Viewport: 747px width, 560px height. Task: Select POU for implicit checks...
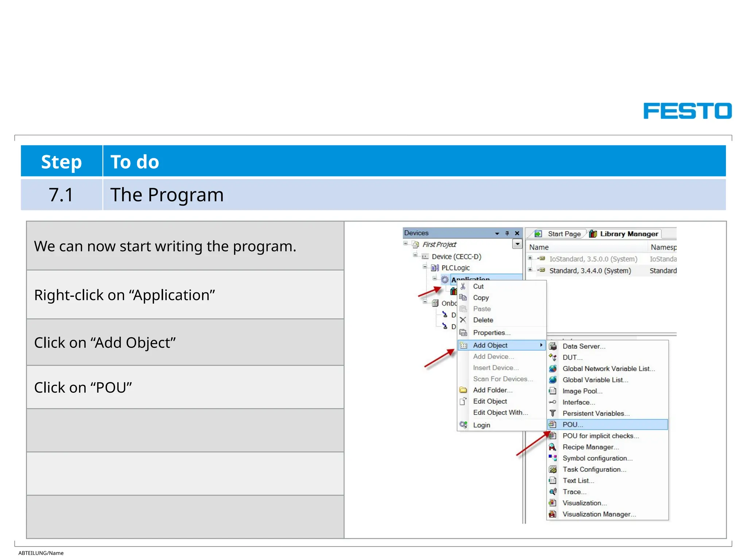[608, 436]
